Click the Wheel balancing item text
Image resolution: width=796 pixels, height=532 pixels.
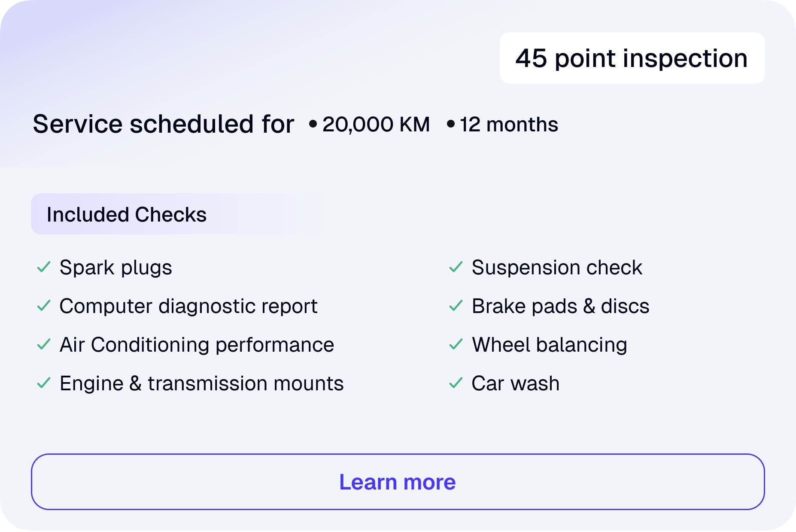(550, 345)
